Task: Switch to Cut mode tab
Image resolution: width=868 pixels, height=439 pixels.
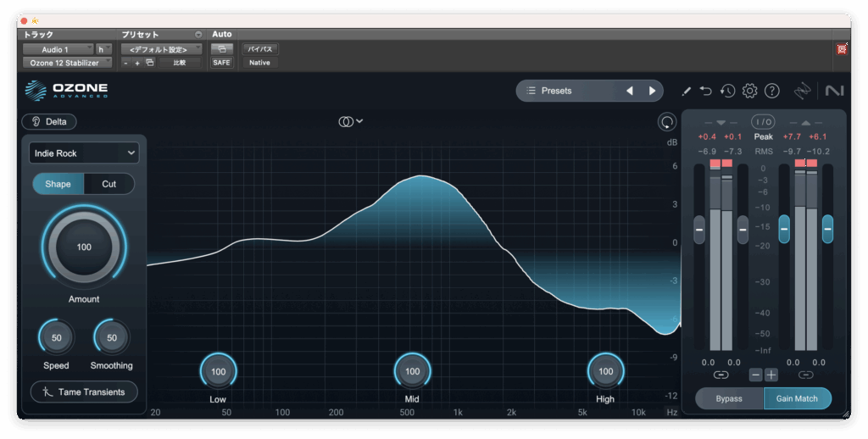Action: coord(109,184)
